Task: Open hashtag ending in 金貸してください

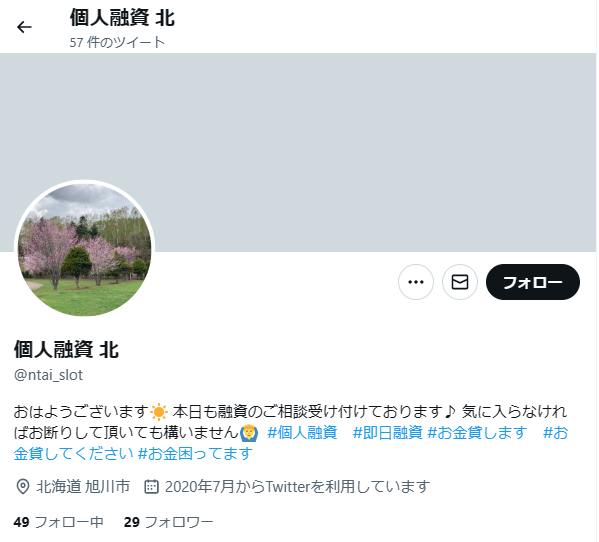Action: tap(73, 455)
